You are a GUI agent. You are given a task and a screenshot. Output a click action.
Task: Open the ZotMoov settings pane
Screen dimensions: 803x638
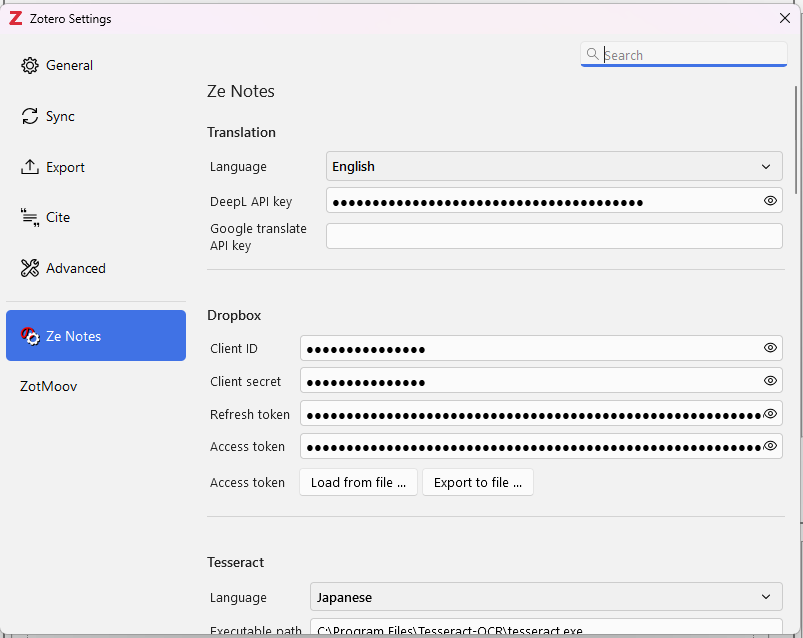pos(96,386)
